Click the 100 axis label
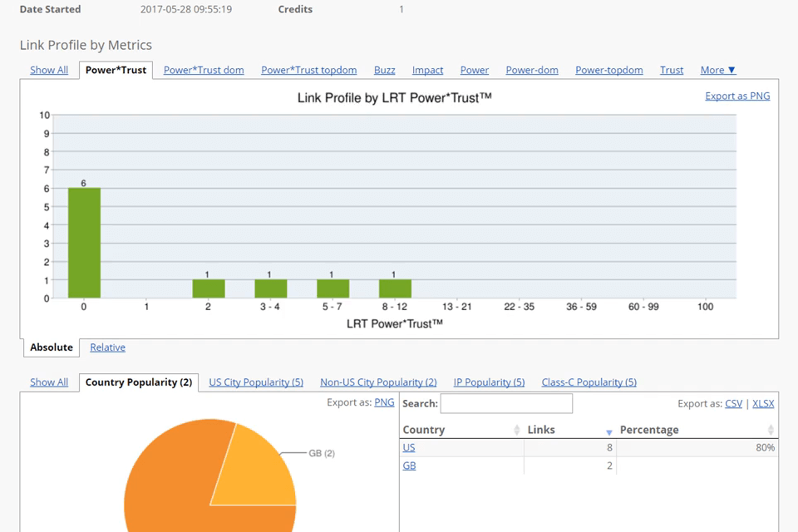 [x=706, y=307]
